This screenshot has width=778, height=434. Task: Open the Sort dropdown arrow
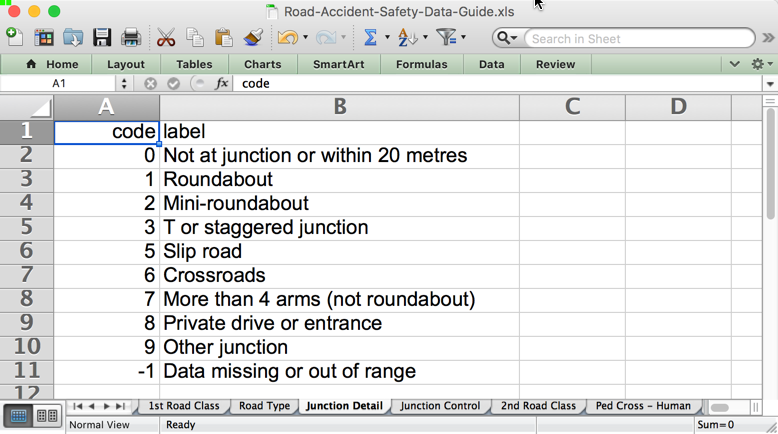[x=425, y=38]
